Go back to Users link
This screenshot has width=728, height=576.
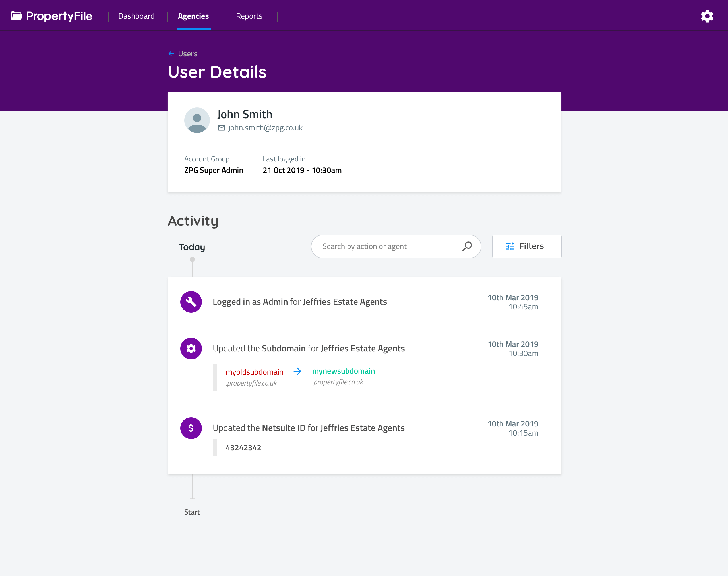pyautogui.click(x=188, y=54)
